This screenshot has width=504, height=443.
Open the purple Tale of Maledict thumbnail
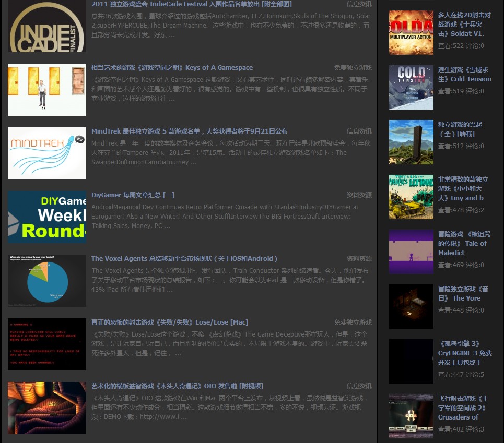click(411, 252)
